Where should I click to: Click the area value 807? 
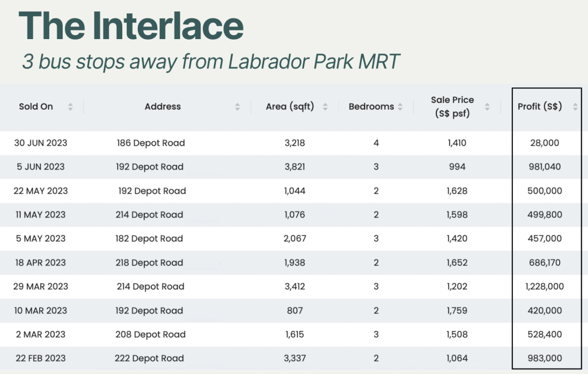click(x=295, y=311)
